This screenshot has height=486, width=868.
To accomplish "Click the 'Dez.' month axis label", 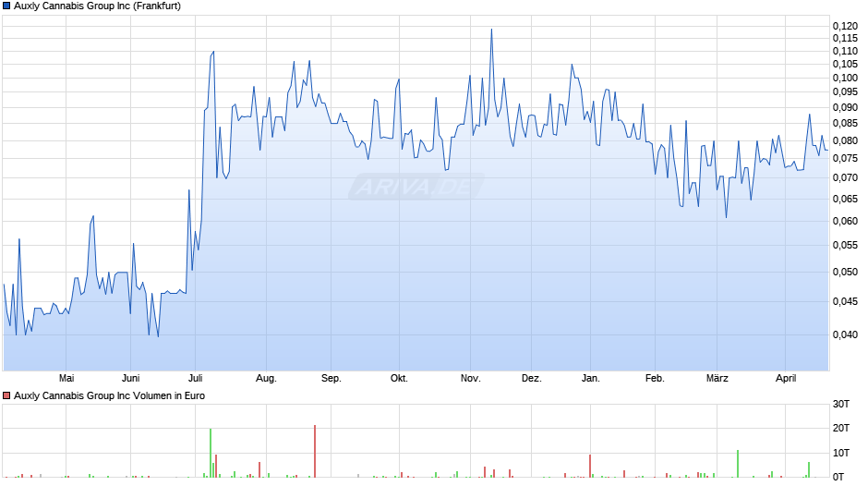I will (532, 378).
